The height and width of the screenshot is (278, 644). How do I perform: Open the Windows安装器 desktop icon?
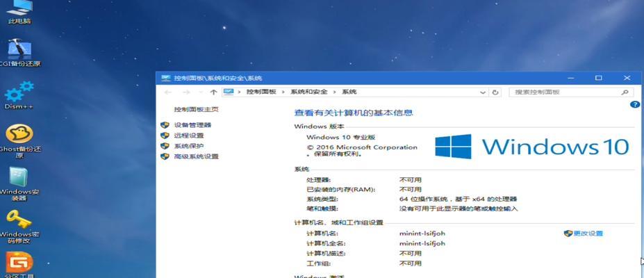pyautogui.click(x=19, y=184)
